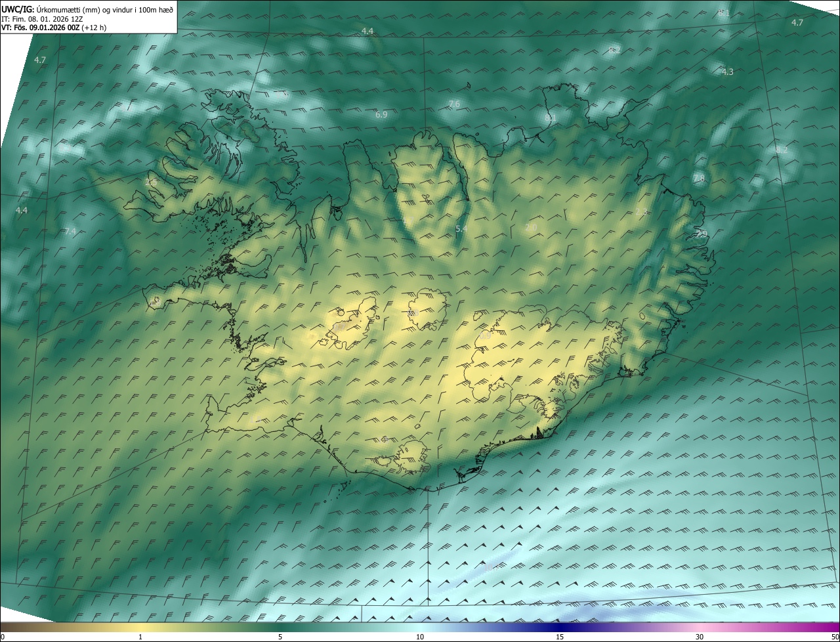
Task: Click the 7.8 value label on the map
Action: click(x=698, y=178)
